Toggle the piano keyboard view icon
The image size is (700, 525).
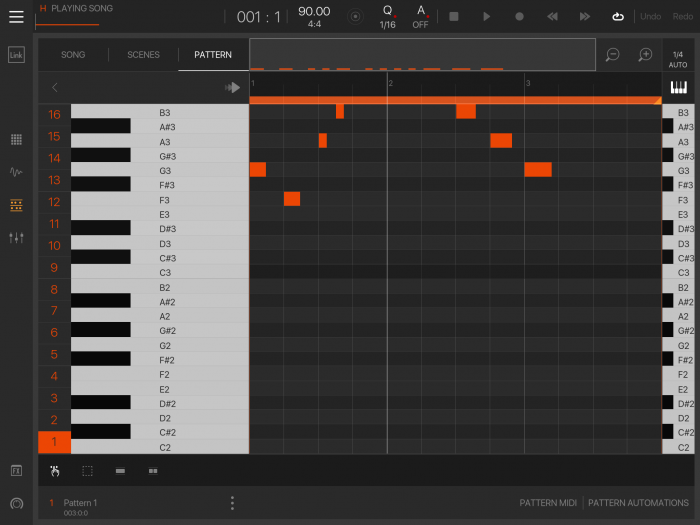pyautogui.click(x=679, y=87)
